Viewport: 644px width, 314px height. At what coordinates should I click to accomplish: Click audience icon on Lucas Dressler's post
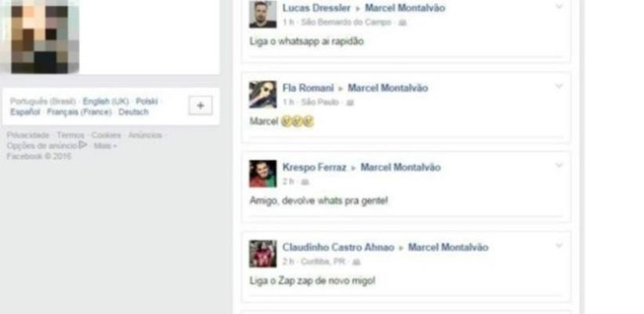[403, 23]
